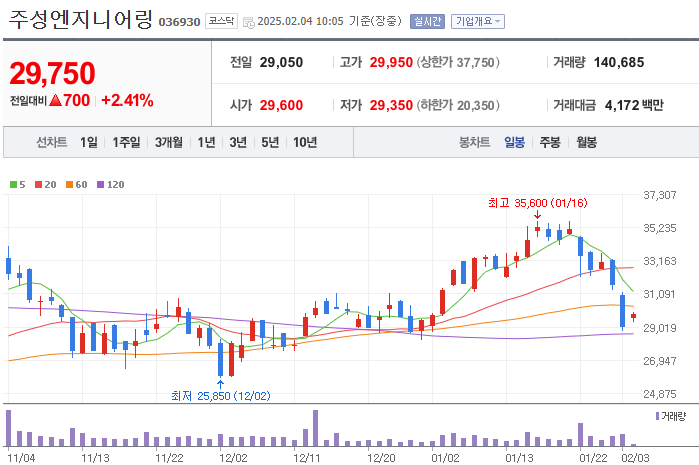Click the 하한가 20,350 lower limit text
The image size is (699, 465).
tap(458, 105)
